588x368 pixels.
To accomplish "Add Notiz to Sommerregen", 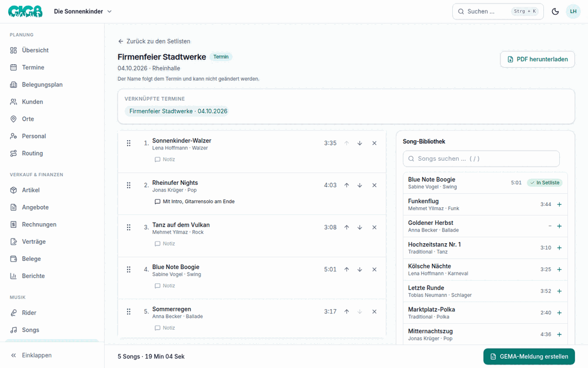I will 165,328.
